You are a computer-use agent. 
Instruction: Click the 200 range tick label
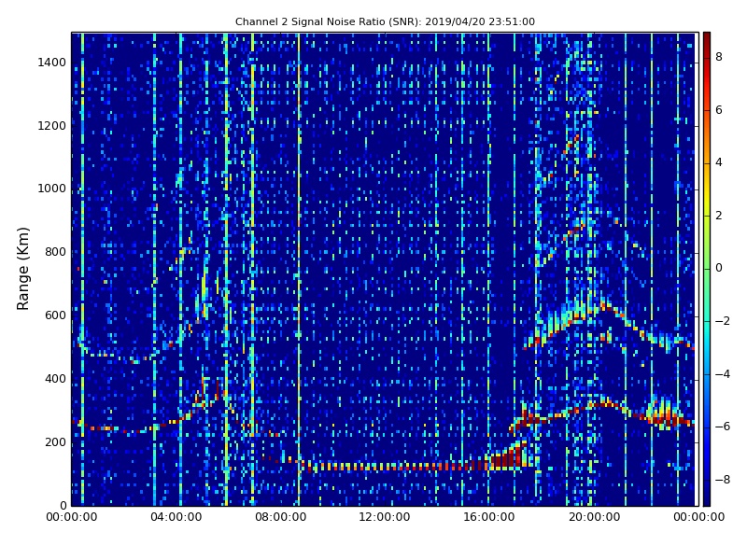(x=55, y=441)
